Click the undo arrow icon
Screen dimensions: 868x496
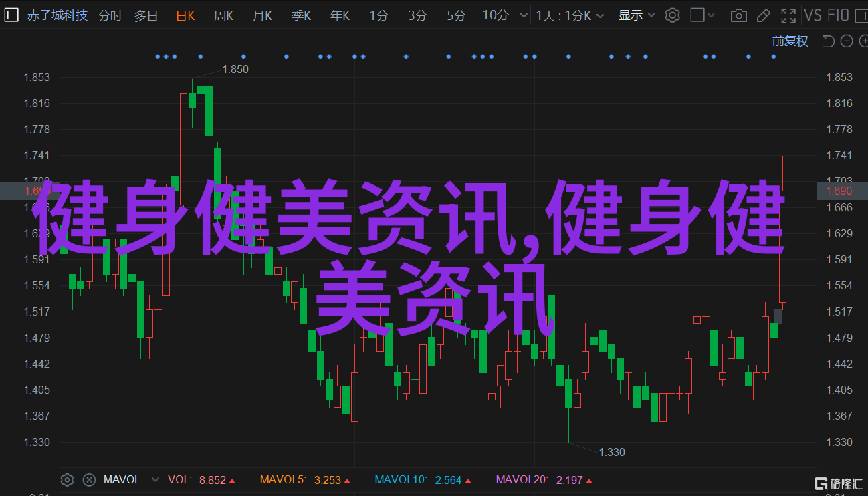click(x=828, y=41)
